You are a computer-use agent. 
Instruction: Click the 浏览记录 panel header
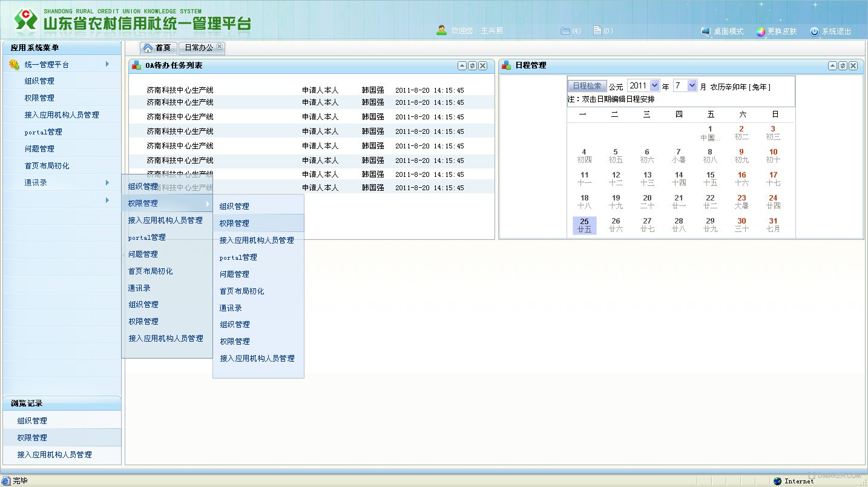click(x=62, y=403)
